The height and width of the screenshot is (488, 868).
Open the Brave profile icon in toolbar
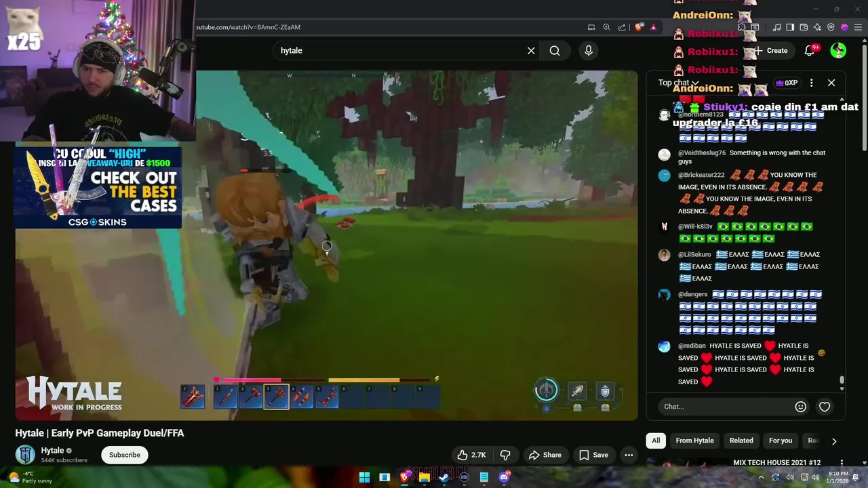tap(844, 27)
